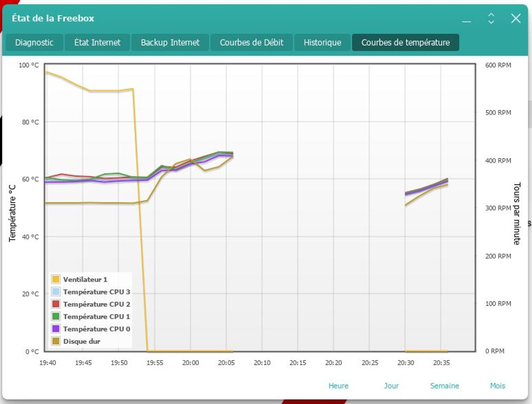
Task: Click the Tours par minute axis title
Action: tap(517, 214)
